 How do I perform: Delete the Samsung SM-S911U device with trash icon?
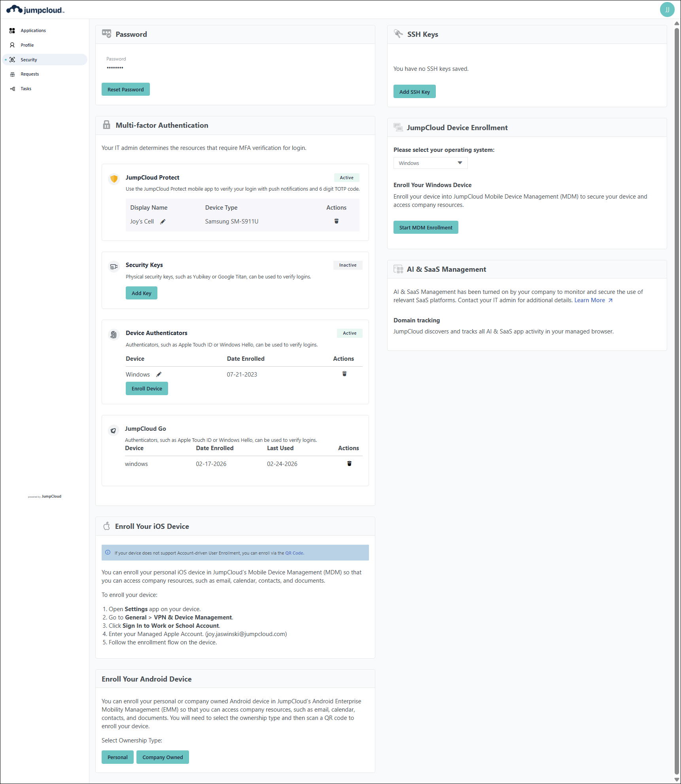[x=336, y=221]
